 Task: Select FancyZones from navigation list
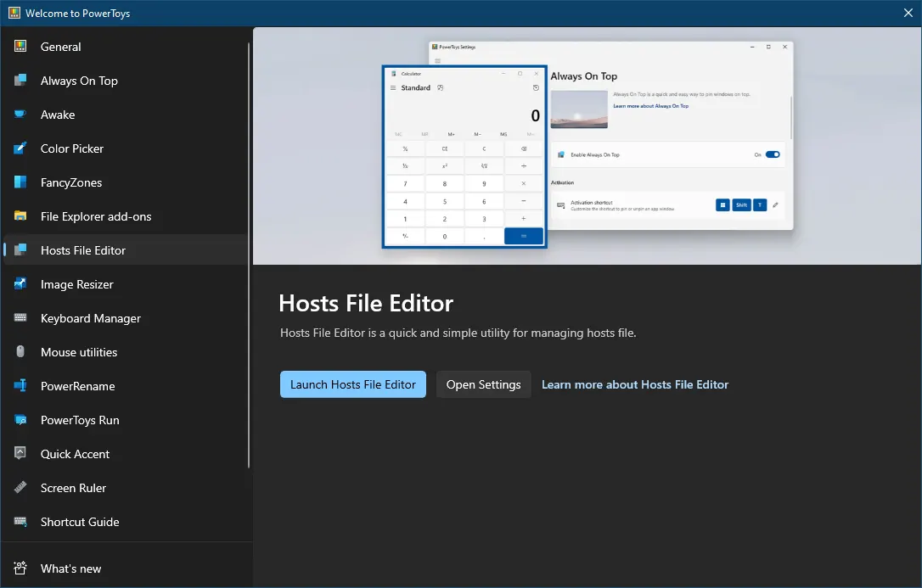(126, 182)
